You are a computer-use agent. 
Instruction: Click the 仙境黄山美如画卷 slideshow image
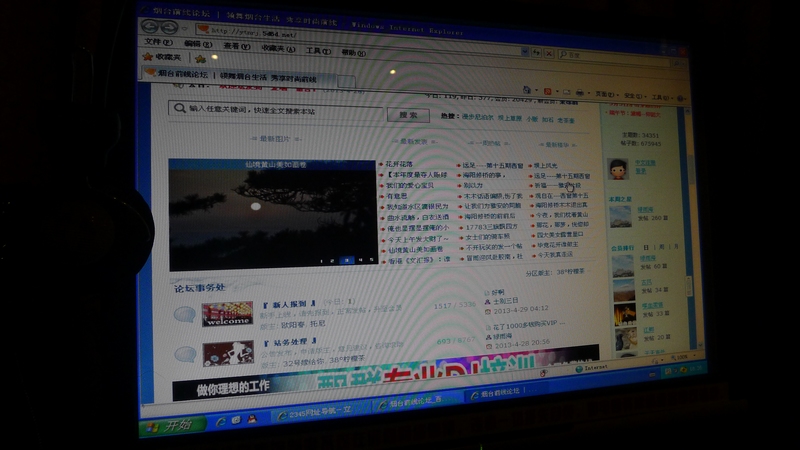click(273, 215)
